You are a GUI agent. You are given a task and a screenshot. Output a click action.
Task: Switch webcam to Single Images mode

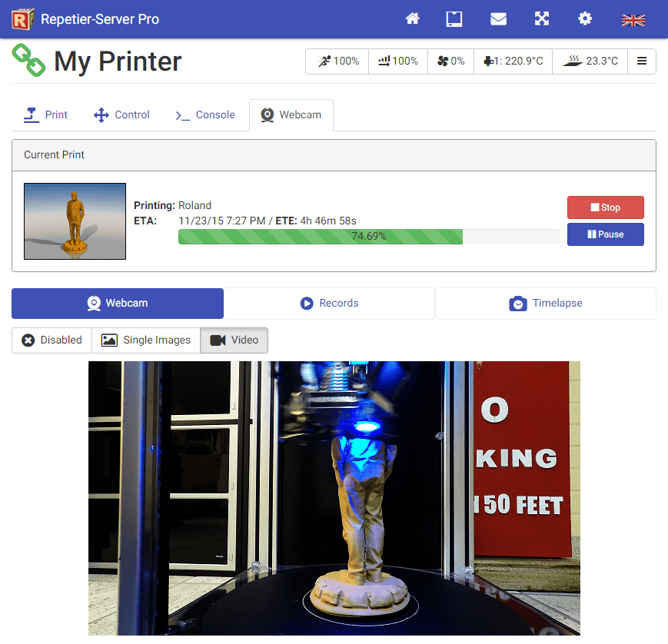[x=146, y=340]
